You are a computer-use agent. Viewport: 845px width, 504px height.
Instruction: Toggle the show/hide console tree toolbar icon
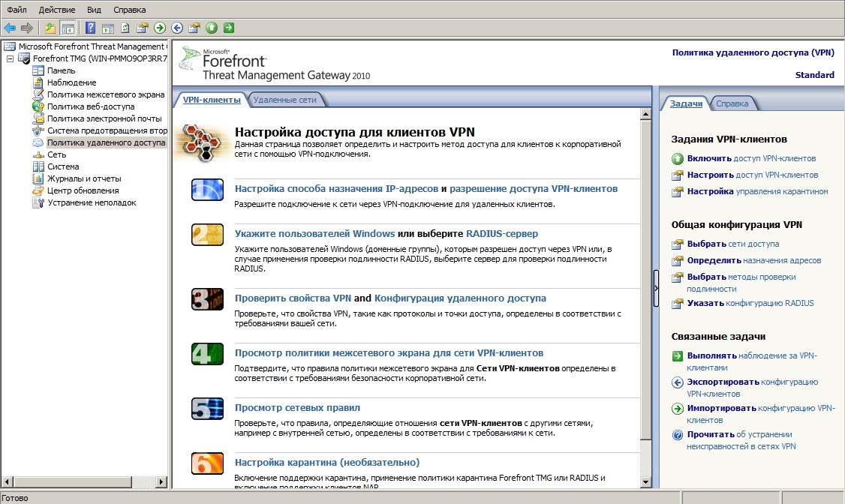[68, 28]
